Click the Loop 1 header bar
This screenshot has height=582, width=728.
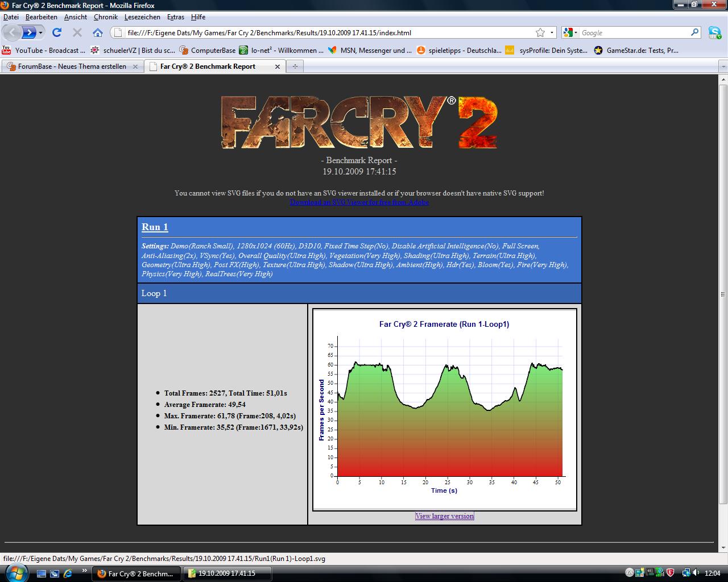pyautogui.click(x=359, y=293)
